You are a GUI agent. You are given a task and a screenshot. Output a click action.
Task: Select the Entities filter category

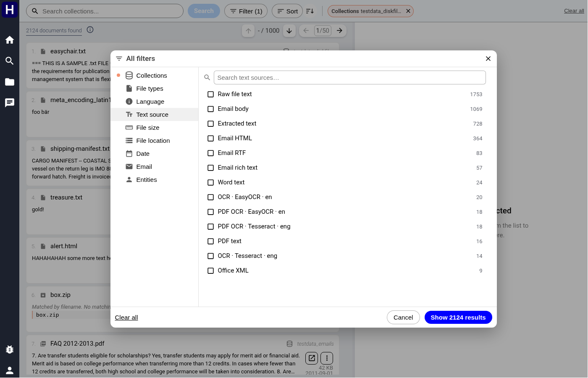click(x=155, y=180)
